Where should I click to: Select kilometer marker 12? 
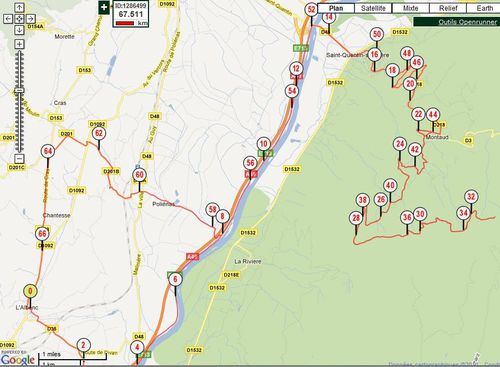click(x=296, y=69)
